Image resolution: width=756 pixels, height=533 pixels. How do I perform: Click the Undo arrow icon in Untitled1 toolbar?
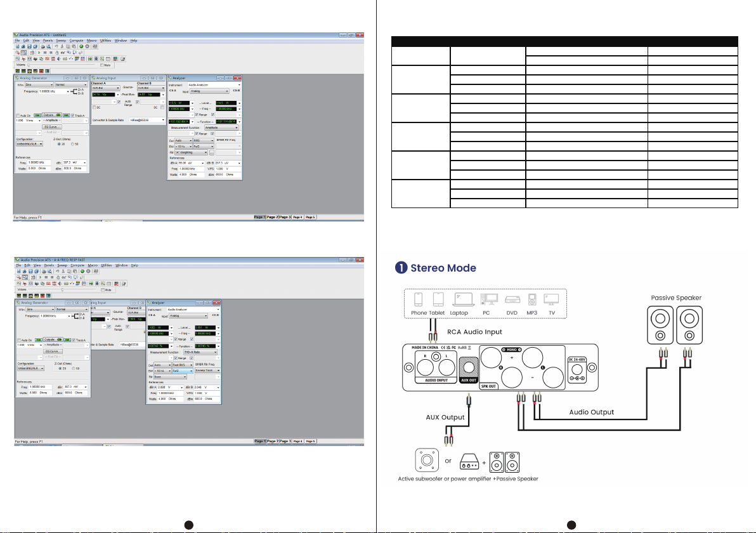pyautogui.click(x=56, y=46)
